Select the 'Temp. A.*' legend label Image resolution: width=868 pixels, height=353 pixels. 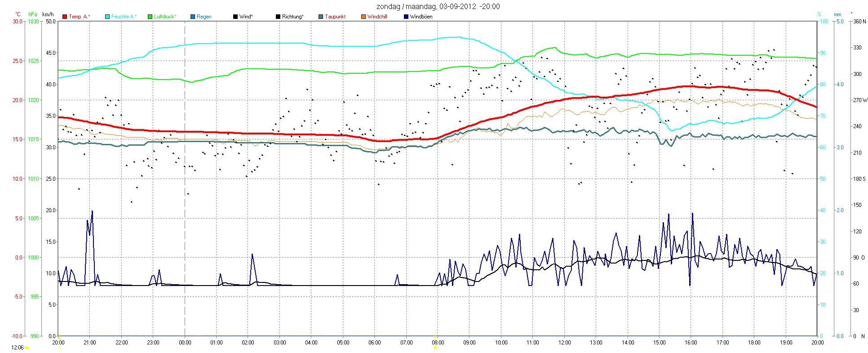click(80, 17)
